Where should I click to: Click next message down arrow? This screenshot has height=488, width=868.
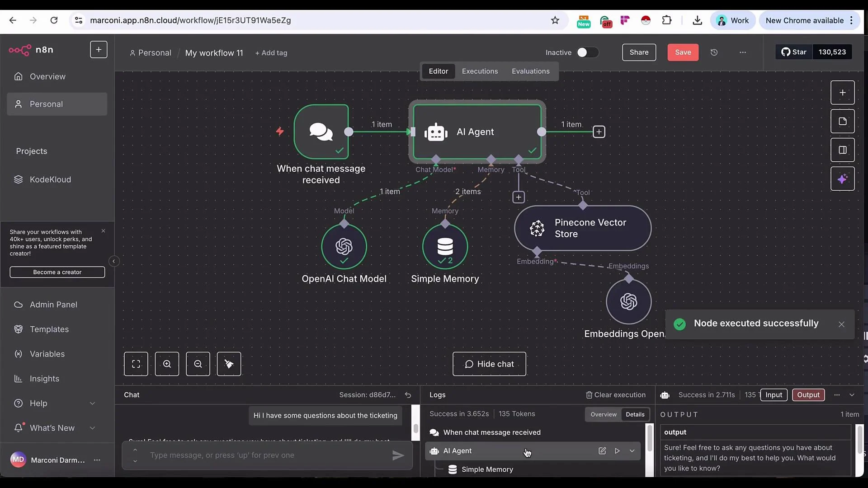click(x=135, y=461)
